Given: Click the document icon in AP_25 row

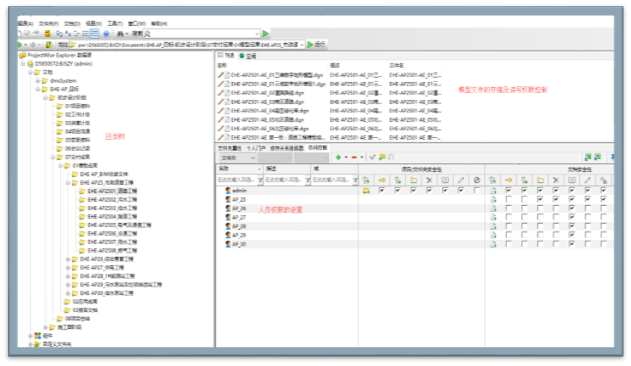Looking at the screenshot, I should point(493,199).
